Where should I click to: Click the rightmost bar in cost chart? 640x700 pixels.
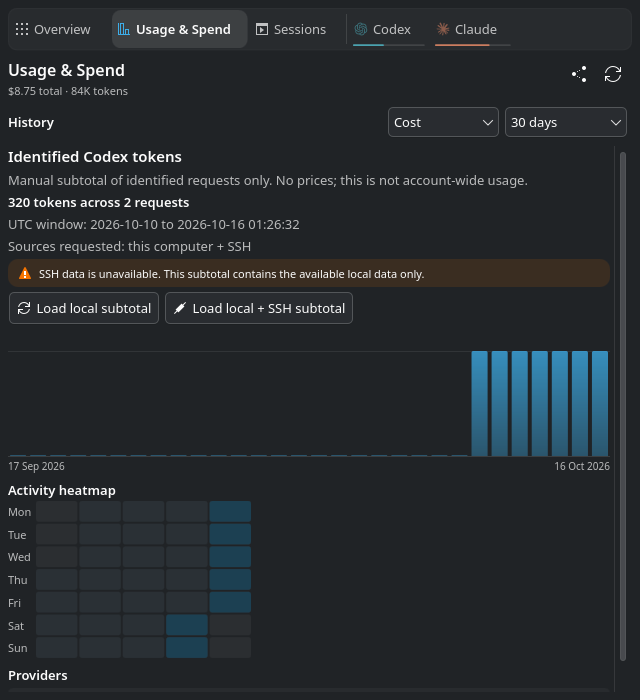coord(600,404)
